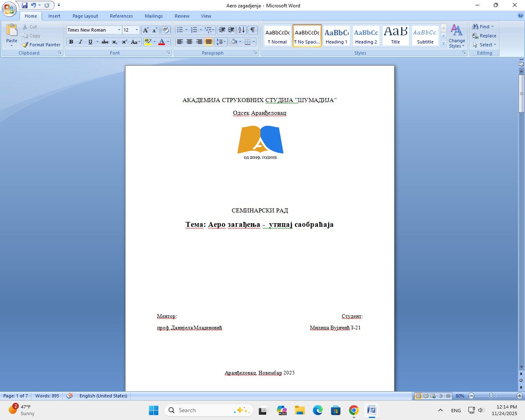Click the Clear Formatting icon
Viewport: 525px width, 420px height.
coord(166,30)
